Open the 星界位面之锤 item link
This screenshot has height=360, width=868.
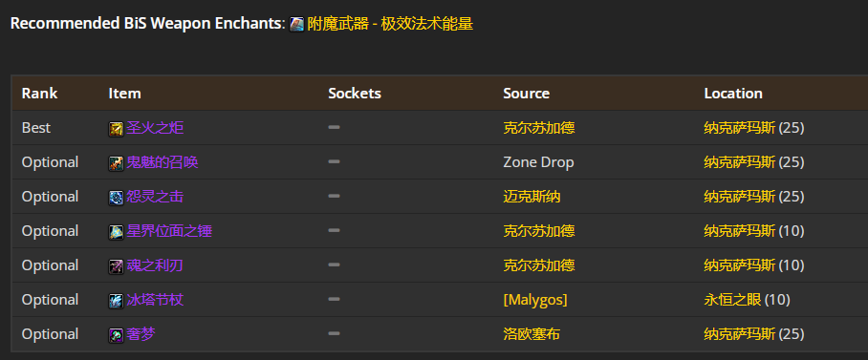(x=169, y=231)
